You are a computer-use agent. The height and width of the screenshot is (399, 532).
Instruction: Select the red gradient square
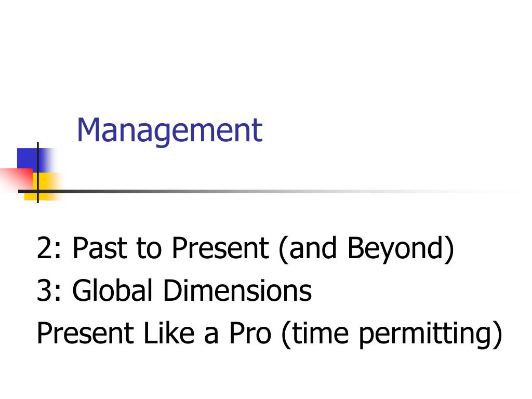click(17, 179)
